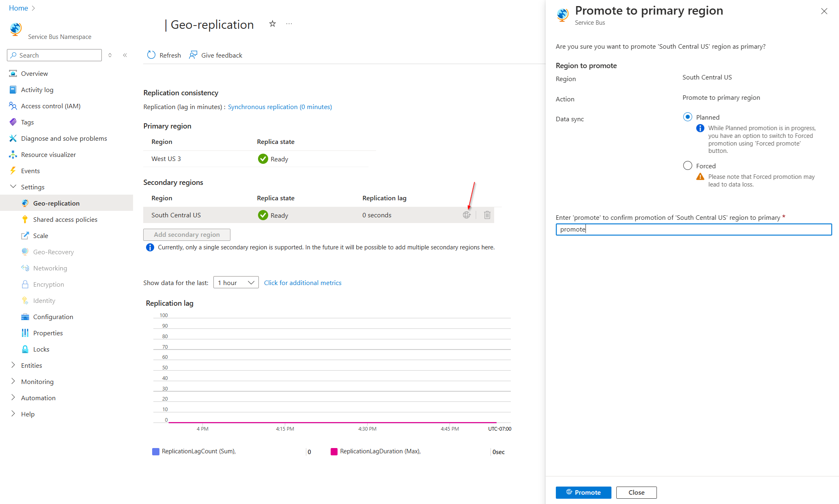Select the Planned data sync option

pos(687,117)
